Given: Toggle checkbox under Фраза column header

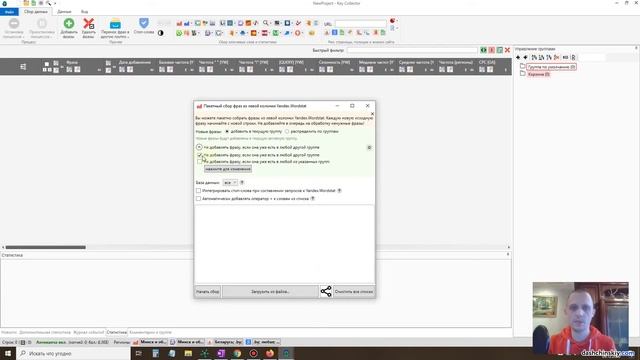Looking at the screenshot, I should pyautogui.click(x=69, y=70).
